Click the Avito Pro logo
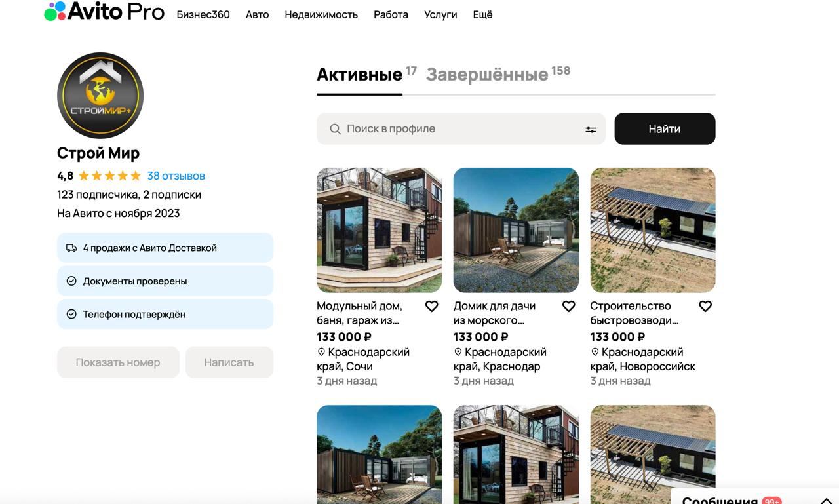The image size is (839, 504). tap(104, 11)
